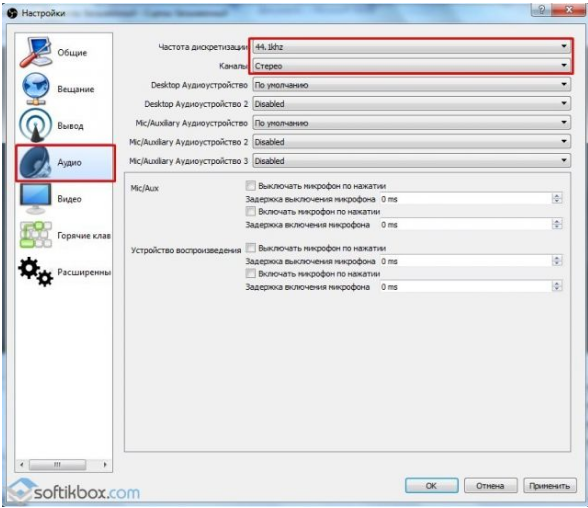Expand the Desktop Аудиоустройство 2 dropdown

(x=412, y=104)
